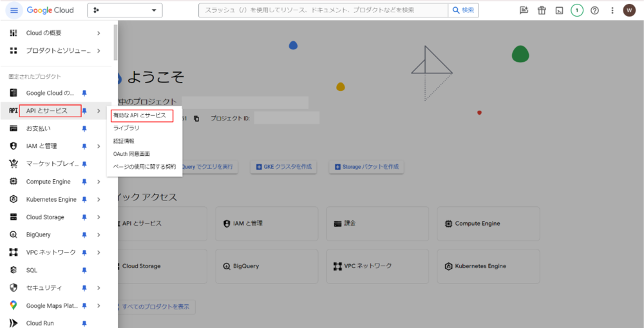Toggle the pin for マーケットプレイス
The image size is (644, 328).
coord(84,164)
